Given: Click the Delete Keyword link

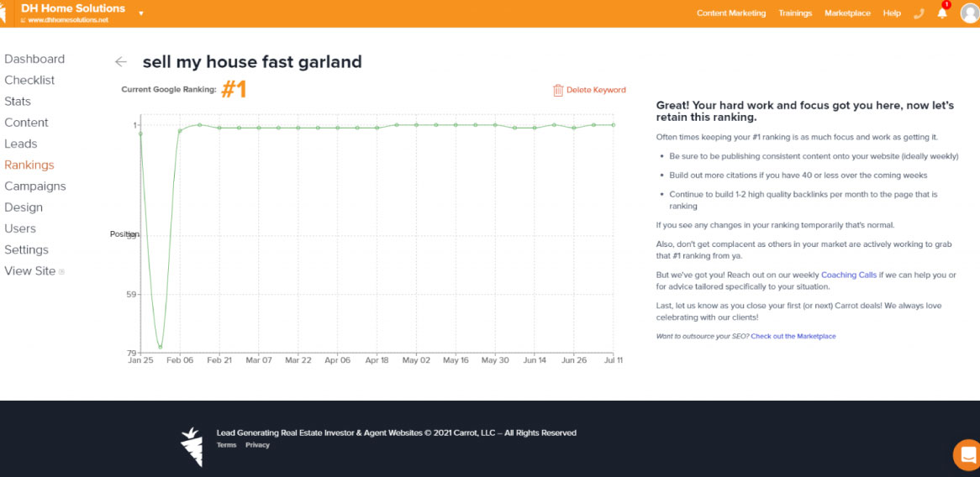Looking at the screenshot, I should click(596, 90).
